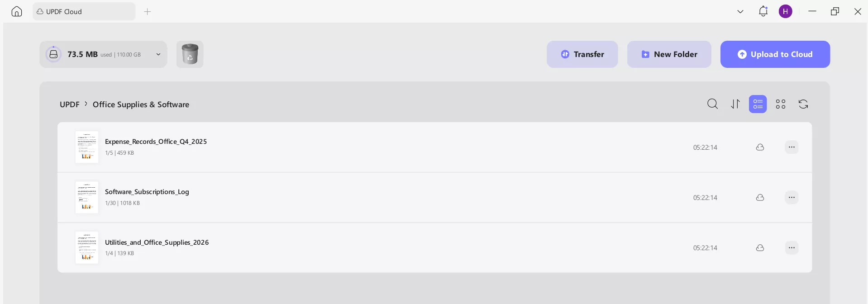Open the notifications bell
This screenshot has width=868, height=304.
(763, 11)
